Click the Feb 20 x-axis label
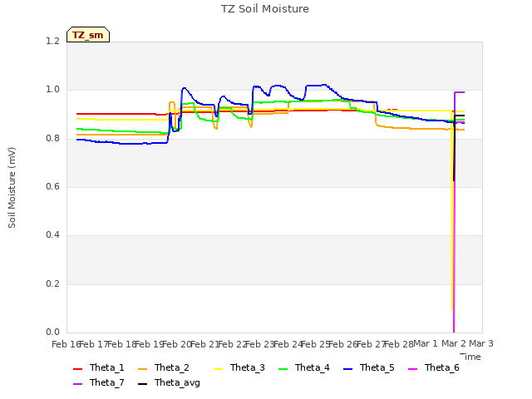Viewport: 532px width, 399px height. pos(177,344)
